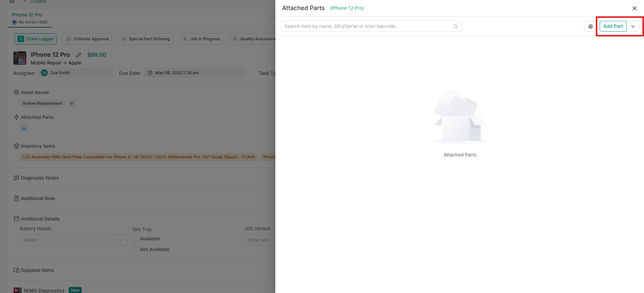Viewport: 644px width, 293px height.
Task: Change assignee Zoe Smith
Action: [76, 73]
